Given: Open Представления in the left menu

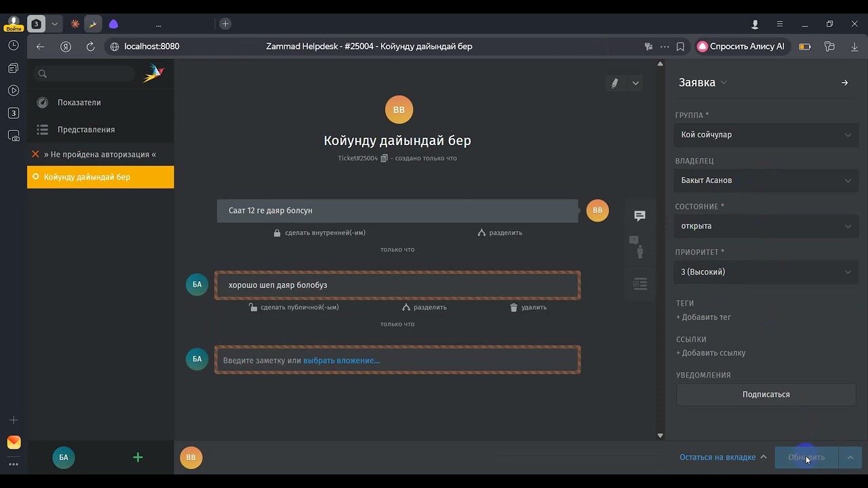Looking at the screenshot, I should (x=100, y=129).
